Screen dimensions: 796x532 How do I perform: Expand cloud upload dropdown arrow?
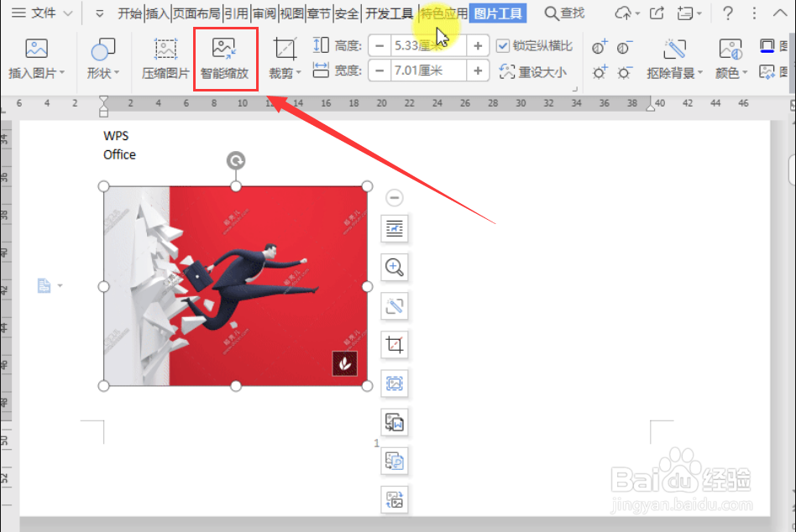[x=637, y=14]
